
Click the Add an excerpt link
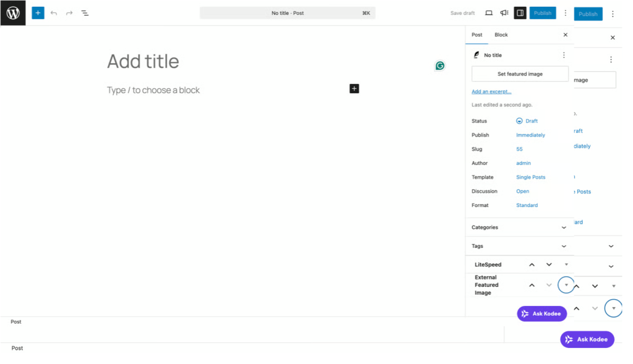click(x=491, y=91)
